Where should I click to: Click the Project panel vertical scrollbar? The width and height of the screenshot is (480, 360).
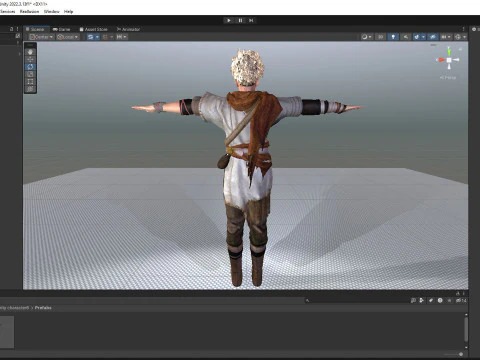(x=466, y=330)
